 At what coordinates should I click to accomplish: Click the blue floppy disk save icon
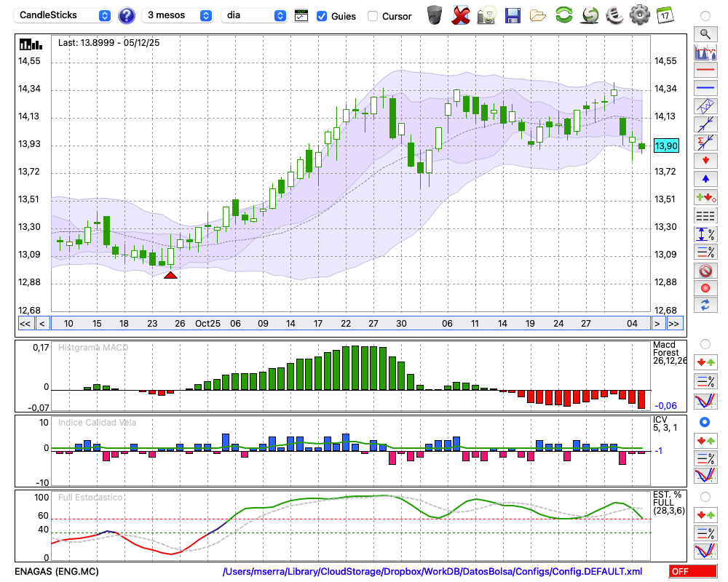point(513,15)
